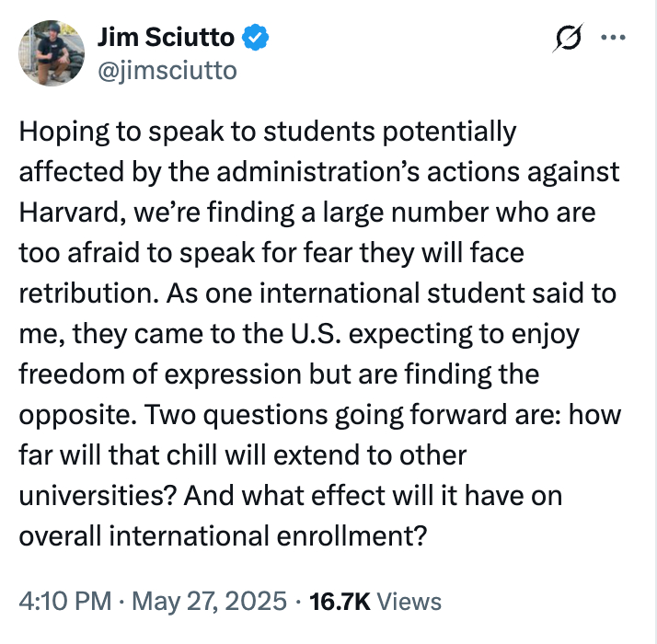Click the word "universities?" in the tweet
The image size is (657, 644).
(98, 496)
